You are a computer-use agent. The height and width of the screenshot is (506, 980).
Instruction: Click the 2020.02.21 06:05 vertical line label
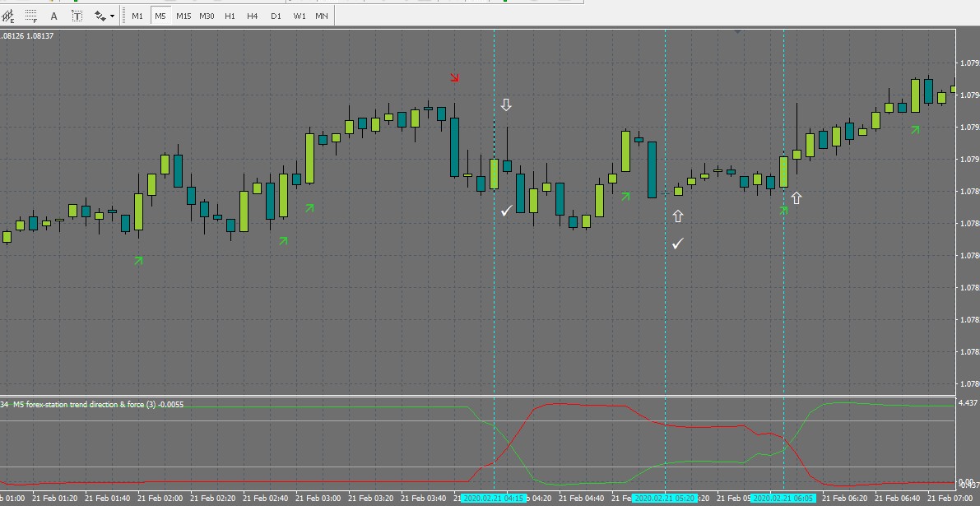[783, 499]
